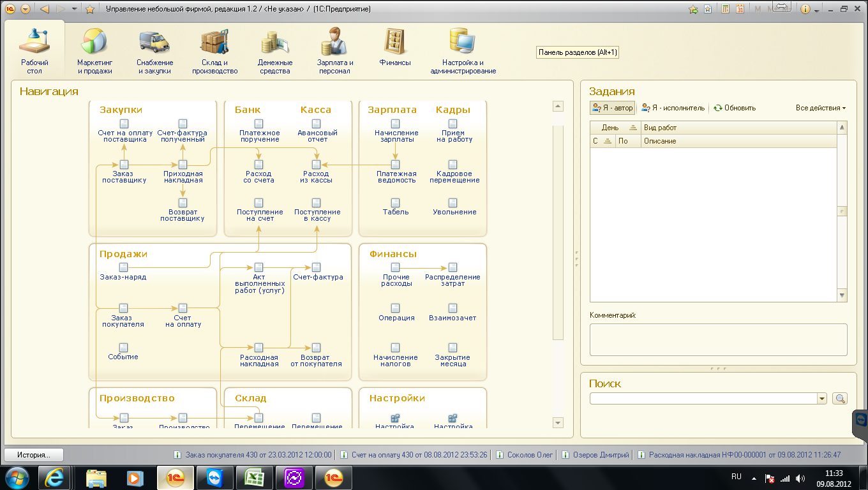Open the main menu dropdown beside 1C logo
This screenshot has height=490, width=868.
[25, 10]
